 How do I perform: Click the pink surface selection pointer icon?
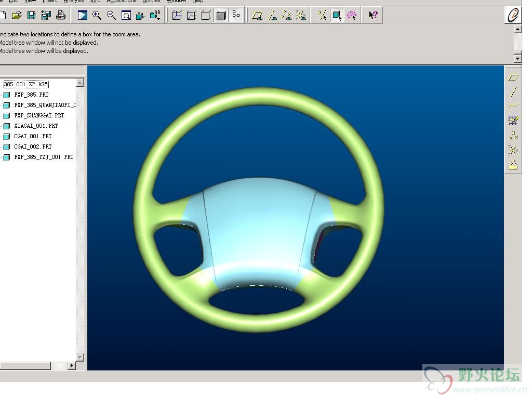tap(352, 16)
